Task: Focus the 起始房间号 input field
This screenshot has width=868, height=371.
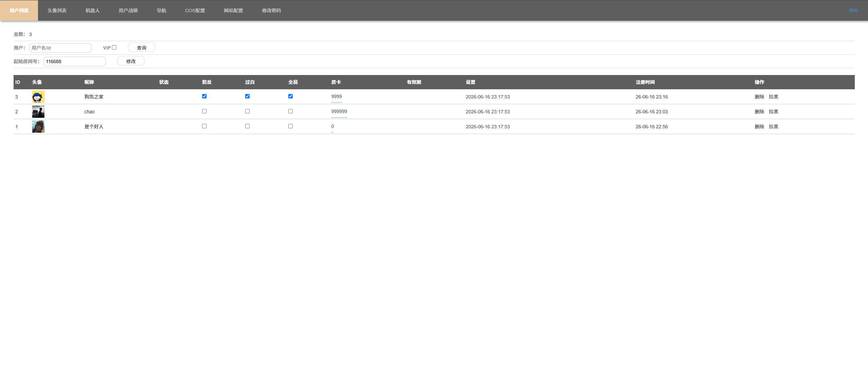Action: pos(75,61)
